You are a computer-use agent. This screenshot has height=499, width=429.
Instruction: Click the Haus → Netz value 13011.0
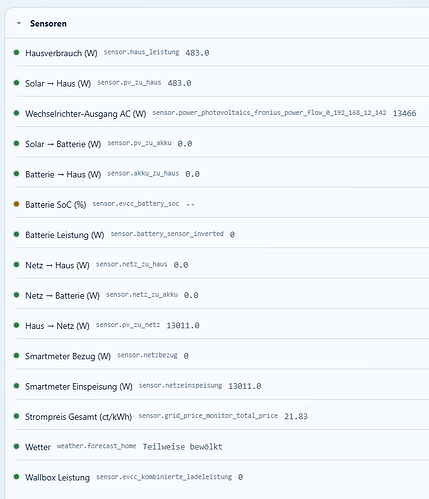coord(183,326)
